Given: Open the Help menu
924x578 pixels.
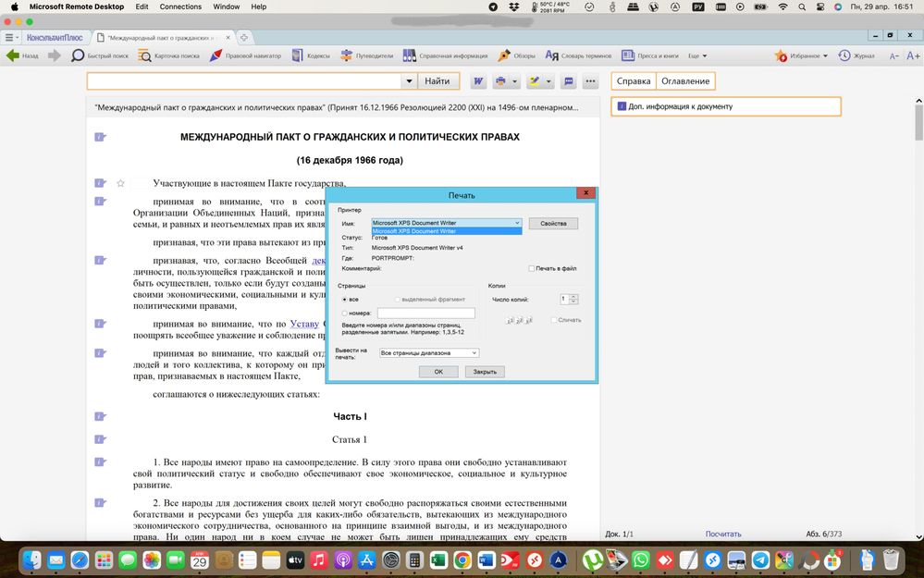Looking at the screenshot, I should click(x=259, y=6).
